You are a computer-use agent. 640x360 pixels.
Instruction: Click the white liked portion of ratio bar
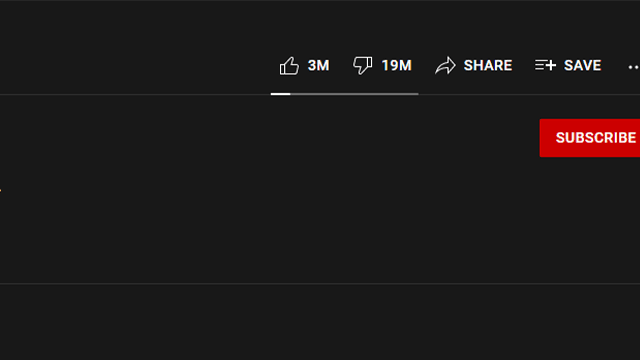tap(280, 94)
